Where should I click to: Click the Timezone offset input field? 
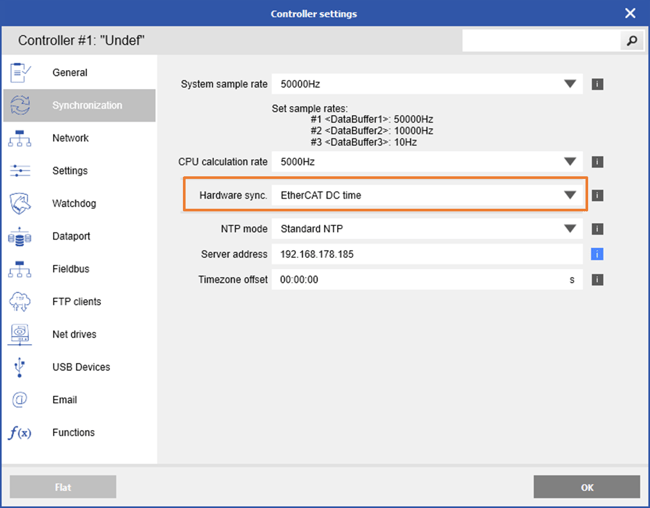420,280
